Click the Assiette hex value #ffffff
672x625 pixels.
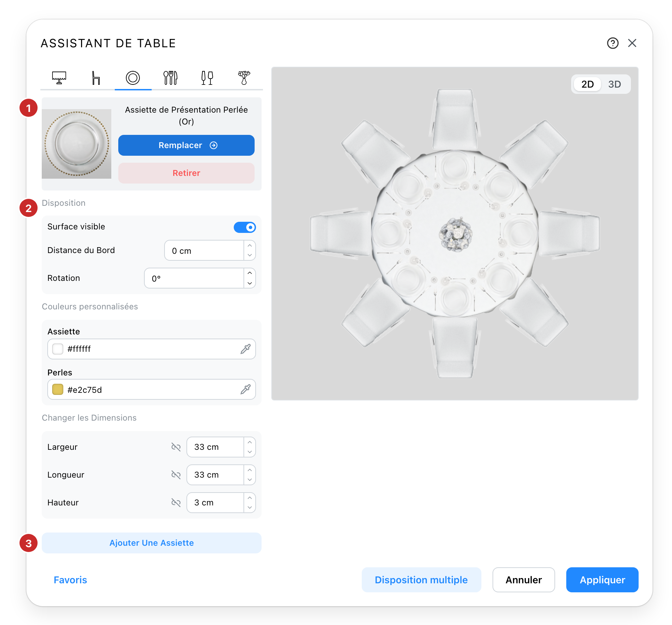click(79, 349)
